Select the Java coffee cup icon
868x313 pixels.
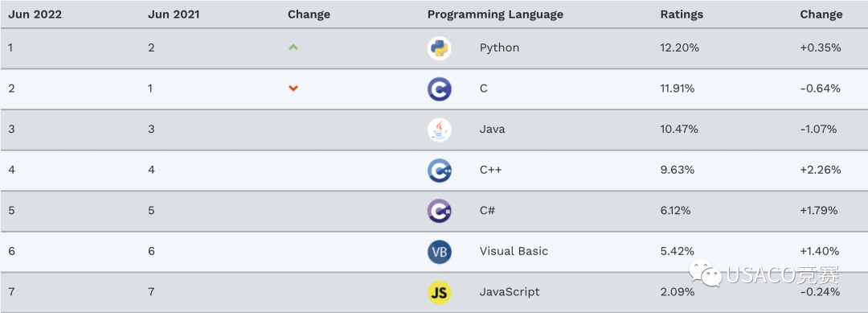click(x=439, y=130)
